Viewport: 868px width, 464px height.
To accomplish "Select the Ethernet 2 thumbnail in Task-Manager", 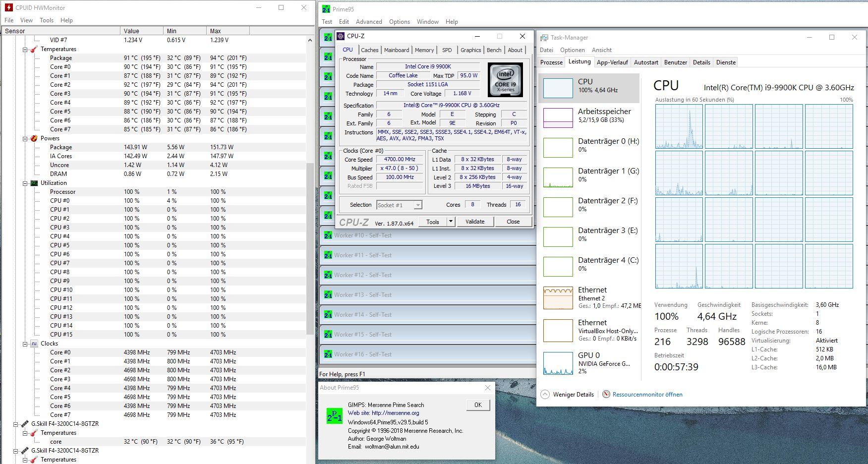I will click(558, 298).
